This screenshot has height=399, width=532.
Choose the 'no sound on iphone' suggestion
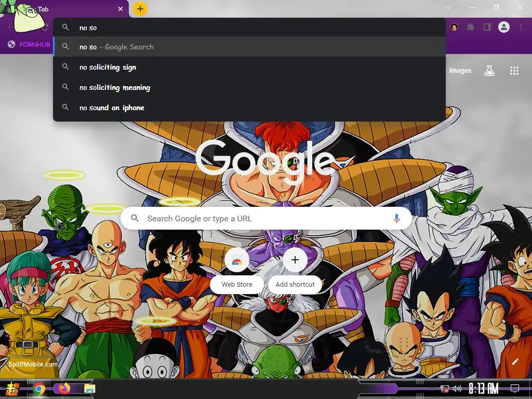[x=249, y=108]
